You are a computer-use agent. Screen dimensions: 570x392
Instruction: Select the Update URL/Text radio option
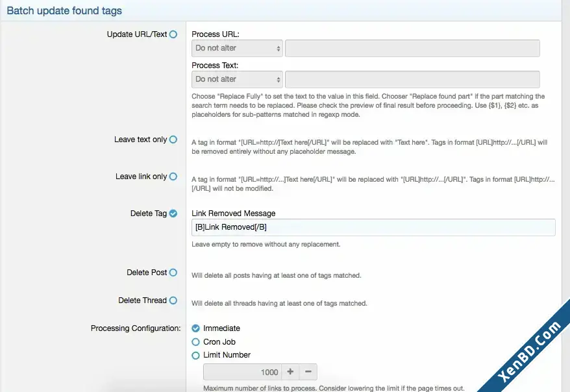[173, 34]
